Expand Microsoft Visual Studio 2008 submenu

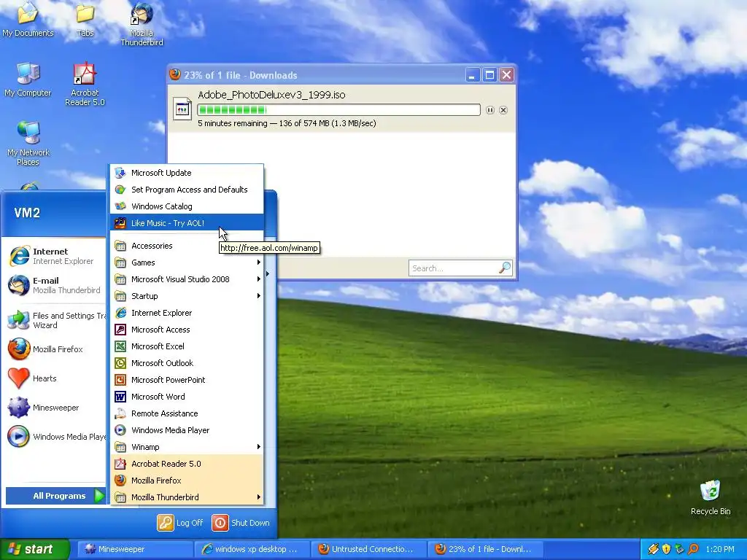tap(187, 279)
